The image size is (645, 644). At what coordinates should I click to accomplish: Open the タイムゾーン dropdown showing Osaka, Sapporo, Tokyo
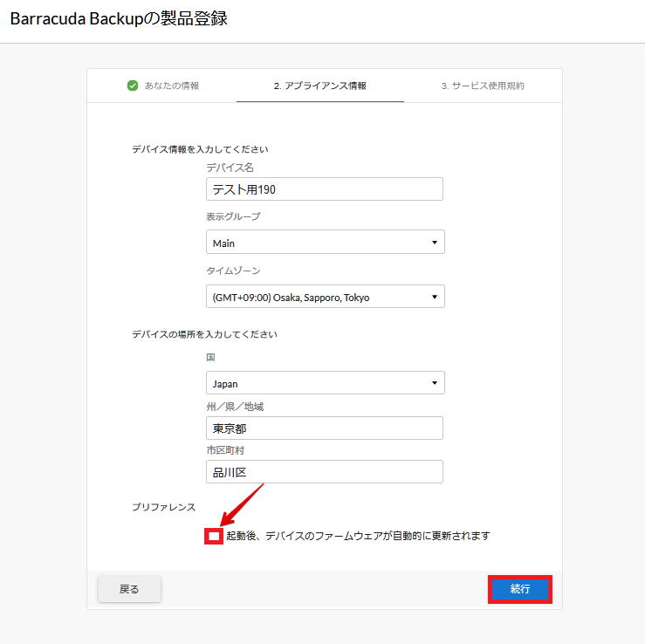(326, 297)
